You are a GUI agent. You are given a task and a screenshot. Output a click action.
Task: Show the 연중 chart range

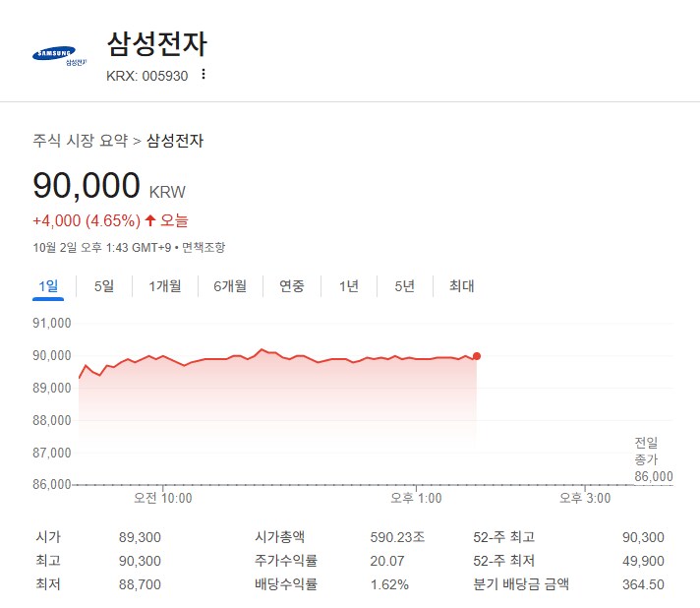(292, 286)
